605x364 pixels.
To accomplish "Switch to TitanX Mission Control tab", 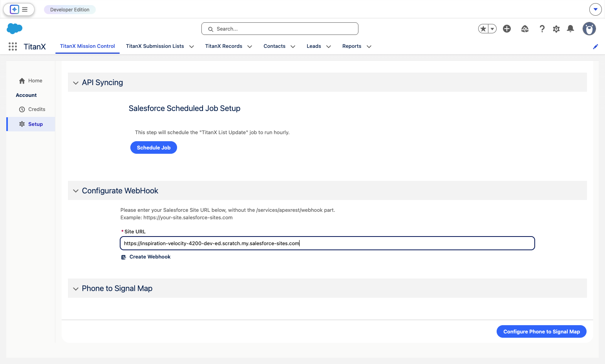I will (88, 46).
